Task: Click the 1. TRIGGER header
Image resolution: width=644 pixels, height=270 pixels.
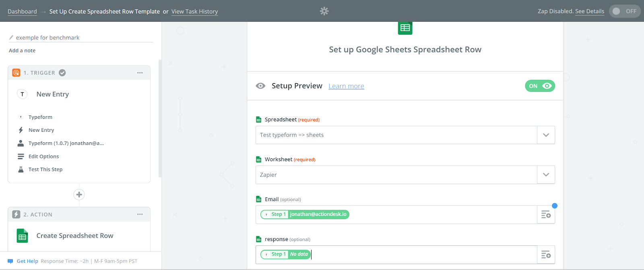Action: point(79,73)
